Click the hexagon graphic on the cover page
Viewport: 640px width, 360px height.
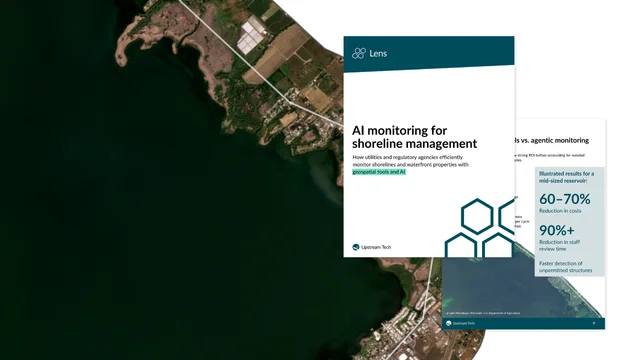(x=479, y=228)
